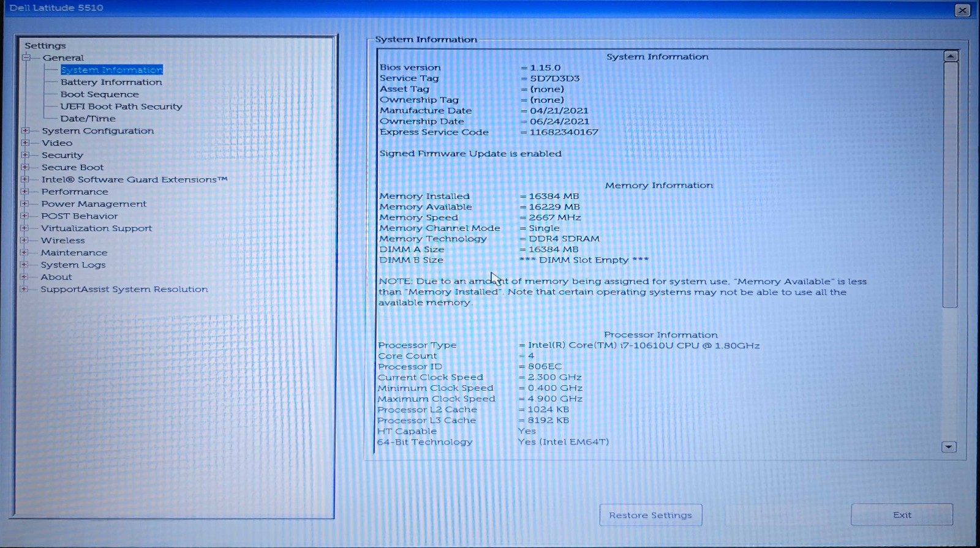Image resolution: width=980 pixels, height=548 pixels.
Task: Select System Information in the tree
Action: [111, 70]
